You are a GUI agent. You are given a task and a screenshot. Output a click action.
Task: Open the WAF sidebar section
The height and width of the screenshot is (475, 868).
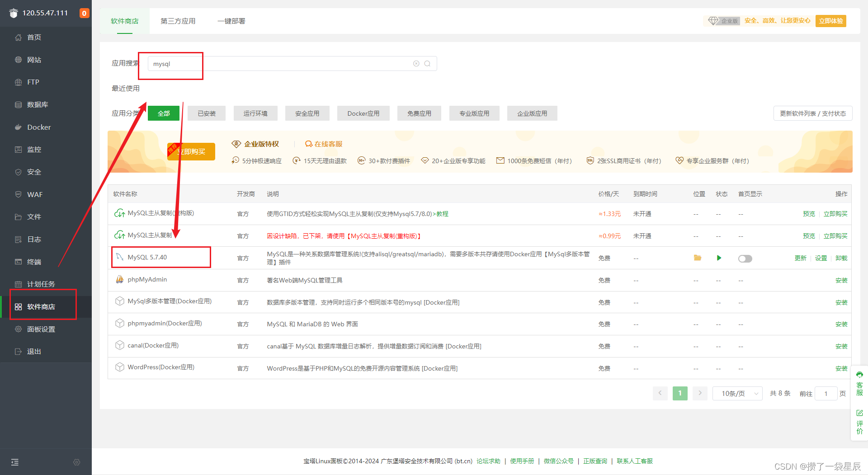(35, 194)
